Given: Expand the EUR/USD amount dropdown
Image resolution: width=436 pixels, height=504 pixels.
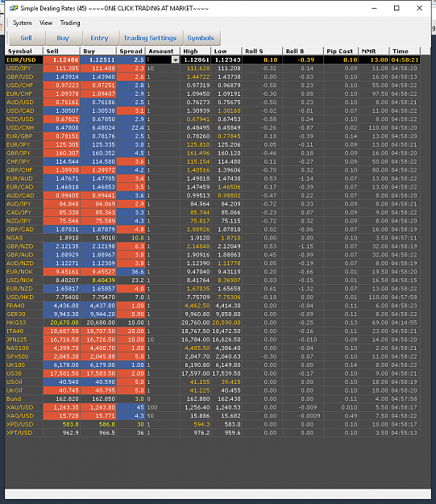Looking at the screenshot, I should coord(176,60).
